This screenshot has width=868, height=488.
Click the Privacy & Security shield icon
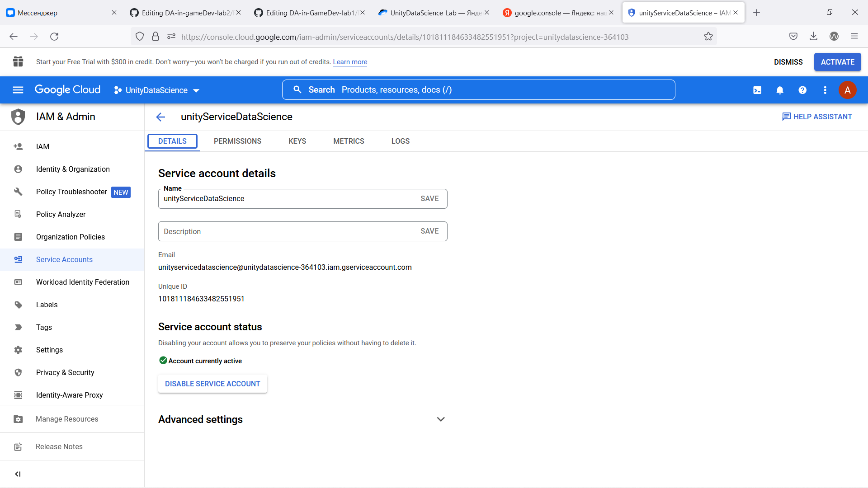(x=18, y=372)
